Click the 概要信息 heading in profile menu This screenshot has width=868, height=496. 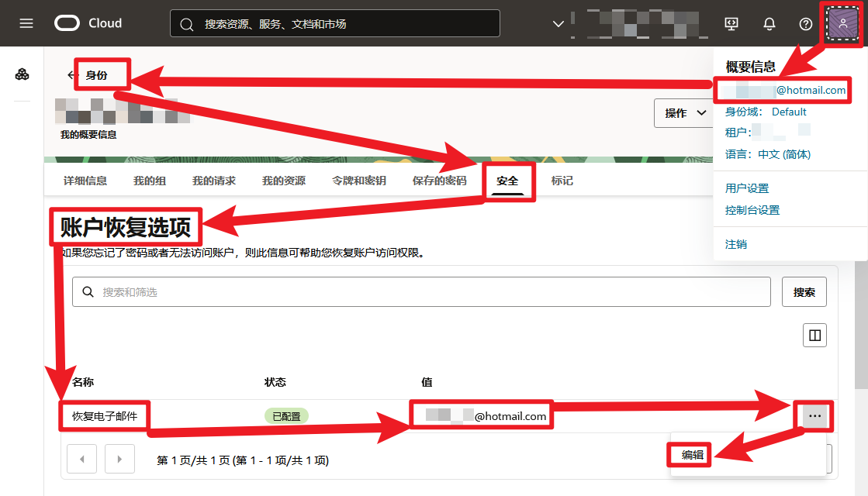click(x=751, y=67)
